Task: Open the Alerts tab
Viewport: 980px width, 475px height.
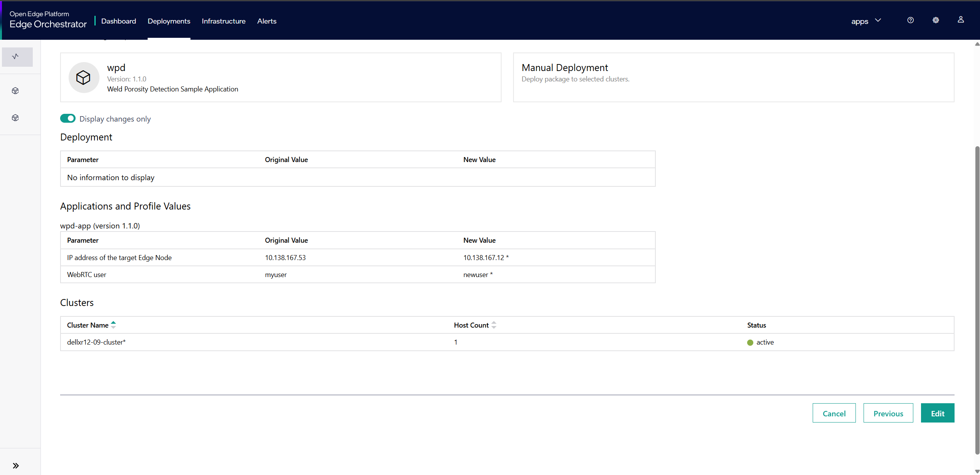Action: tap(266, 21)
